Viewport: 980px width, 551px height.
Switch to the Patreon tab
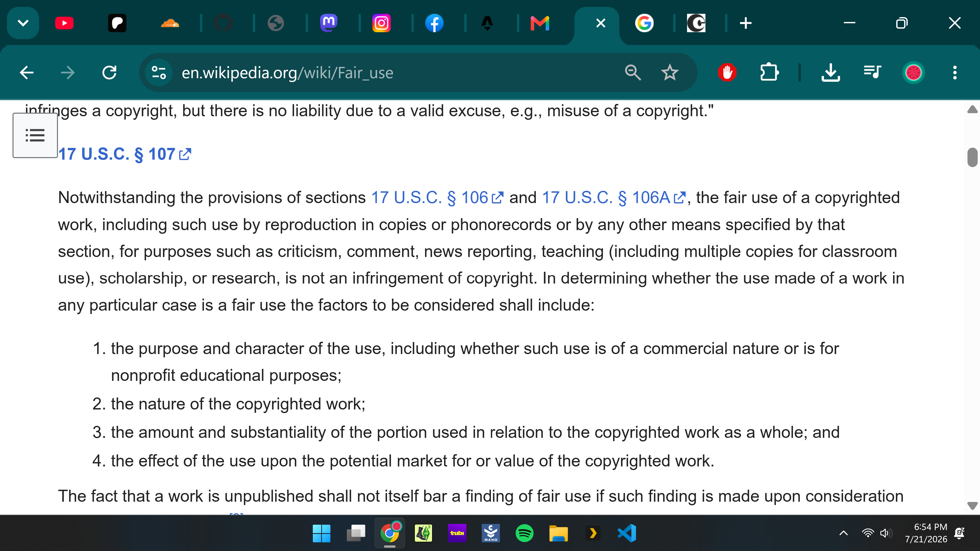[117, 23]
